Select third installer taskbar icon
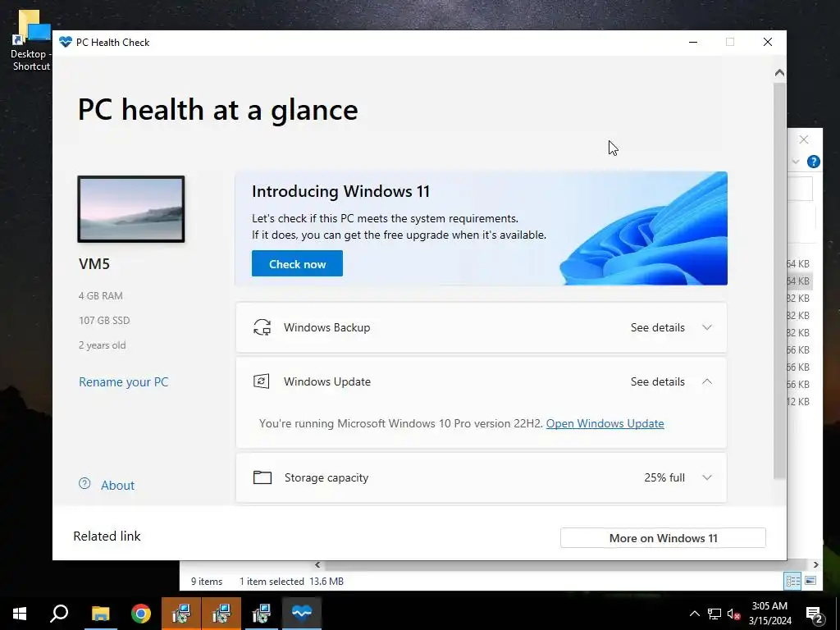 tap(262, 614)
